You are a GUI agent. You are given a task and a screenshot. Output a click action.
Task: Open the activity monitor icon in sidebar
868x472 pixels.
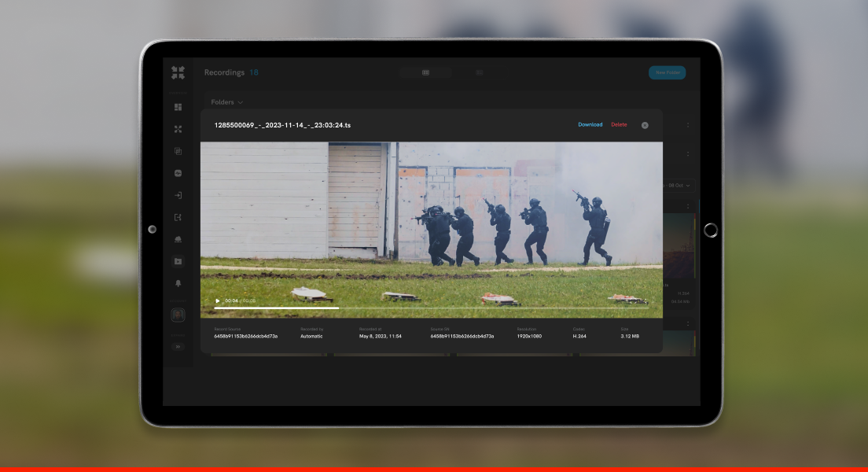point(178,173)
